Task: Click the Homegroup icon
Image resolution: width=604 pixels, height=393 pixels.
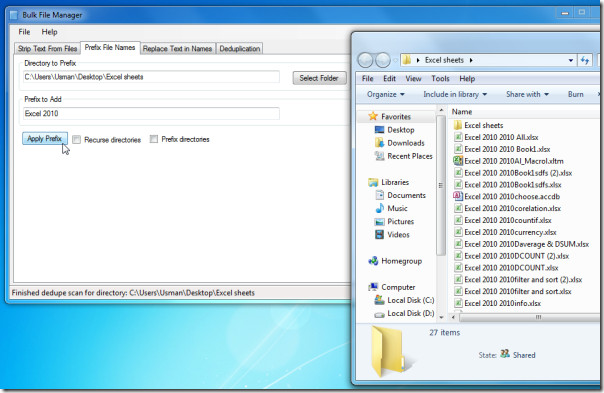Action: [373, 261]
